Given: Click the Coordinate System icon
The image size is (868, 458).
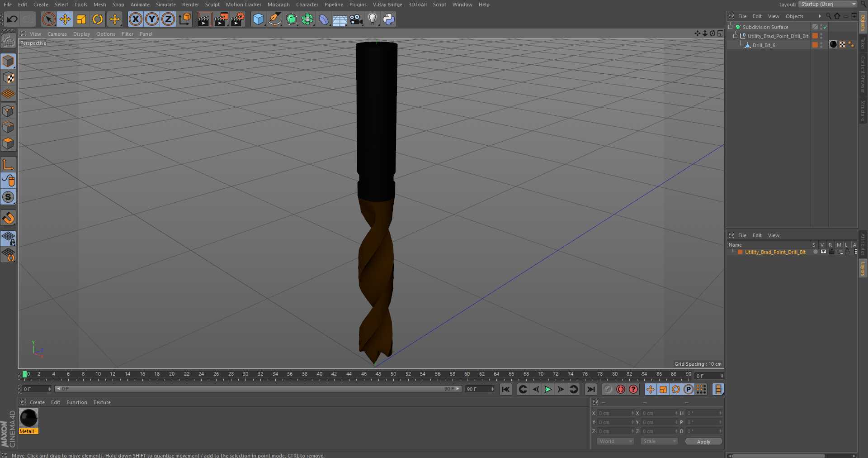Looking at the screenshot, I should coord(185,19).
